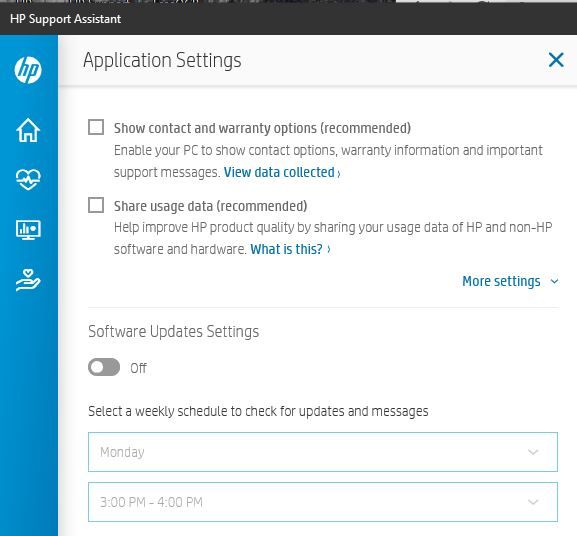Screen dimensions: 577x536
Task: Expand the More settings chevron
Action: tap(554, 282)
